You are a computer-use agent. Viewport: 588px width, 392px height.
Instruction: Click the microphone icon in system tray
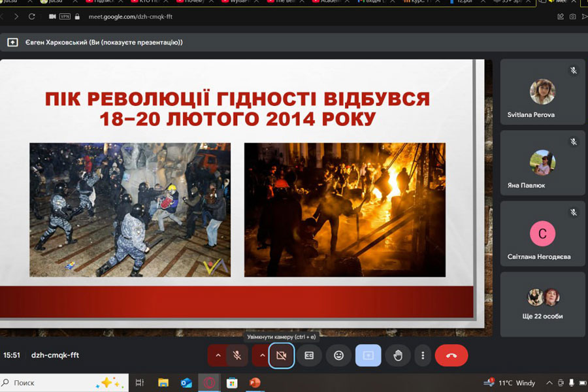tap(571, 383)
